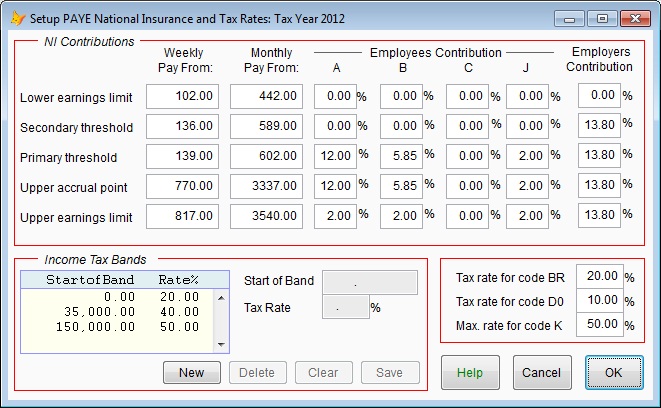The image size is (661, 408).
Task: Edit Primary threshold column A rate 12.00
Action: [x=335, y=156]
